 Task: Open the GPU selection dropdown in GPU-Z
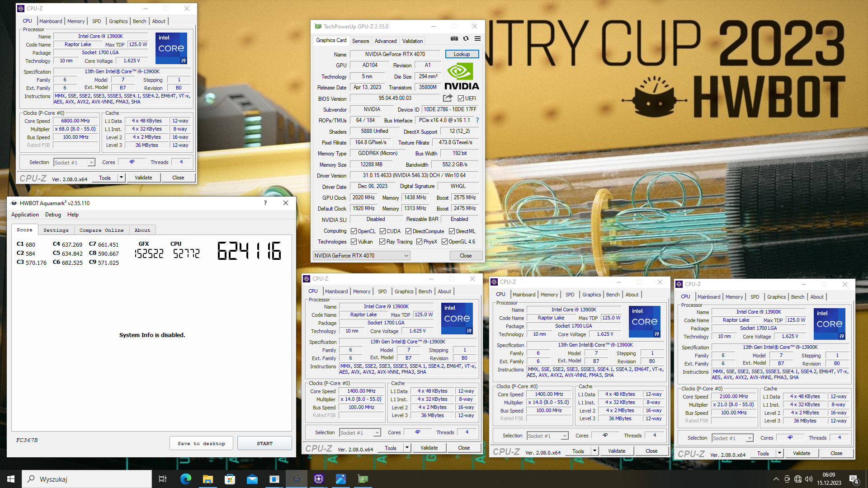point(361,256)
